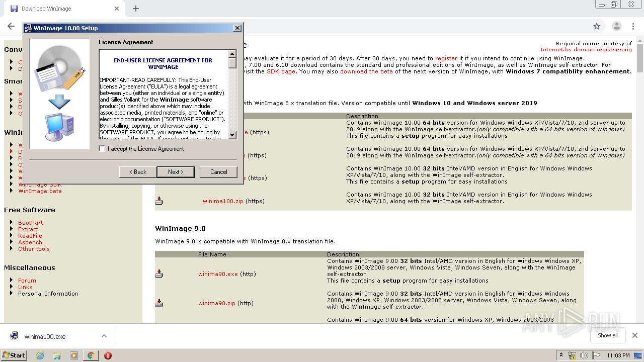This screenshot has width=644, height=362.
Task: Open a new browser tab
Action: coord(136,9)
